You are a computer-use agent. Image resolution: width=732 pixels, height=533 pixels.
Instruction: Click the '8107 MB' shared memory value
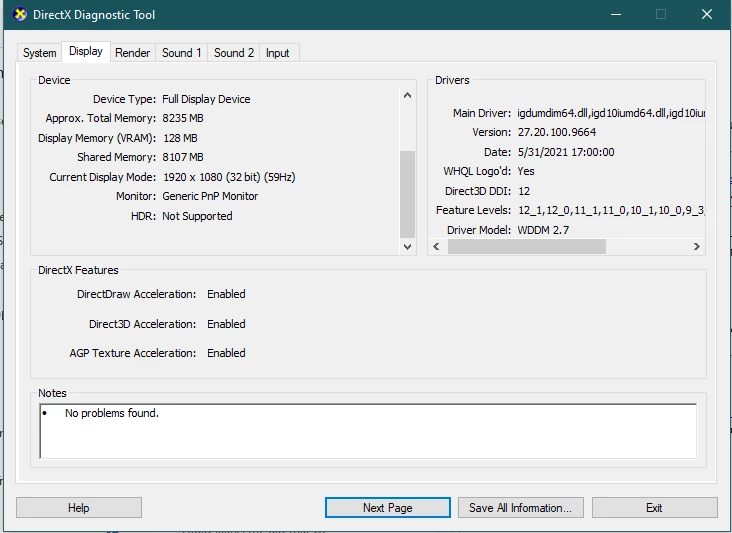pos(183,157)
